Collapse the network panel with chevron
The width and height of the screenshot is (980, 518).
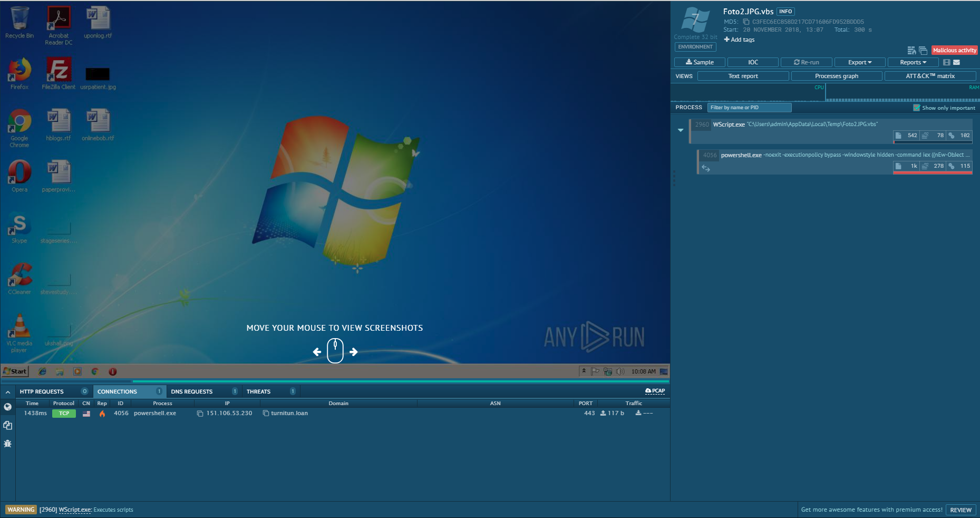(x=8, y=392)
